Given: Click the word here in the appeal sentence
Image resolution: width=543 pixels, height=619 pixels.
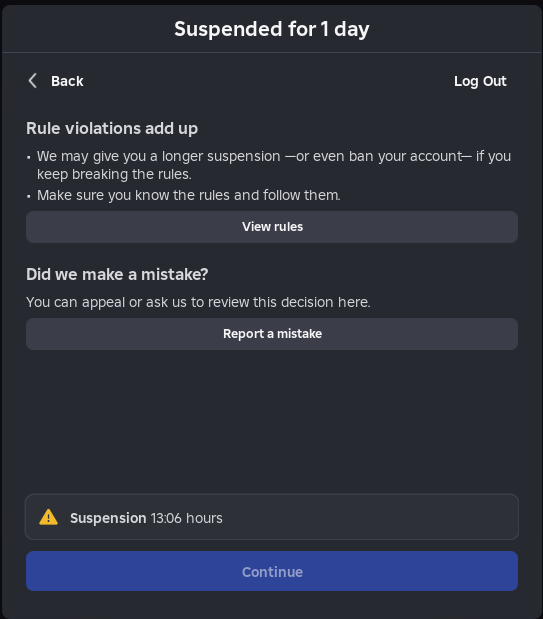Looking at the screenshot, I should coord(354,302).
